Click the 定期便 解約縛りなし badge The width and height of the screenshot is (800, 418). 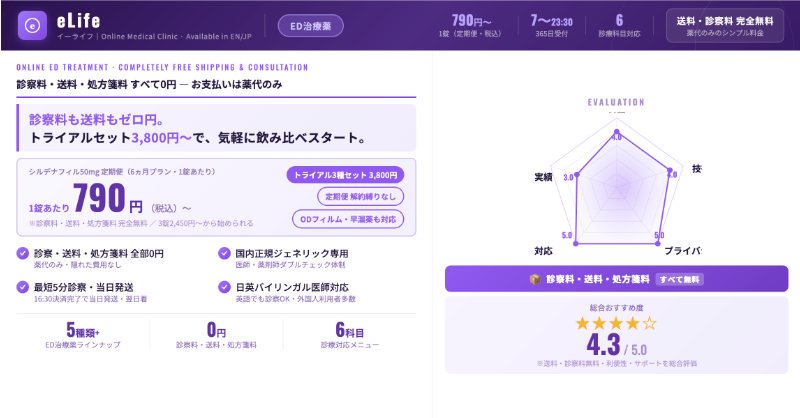click(x=361, y=195)
